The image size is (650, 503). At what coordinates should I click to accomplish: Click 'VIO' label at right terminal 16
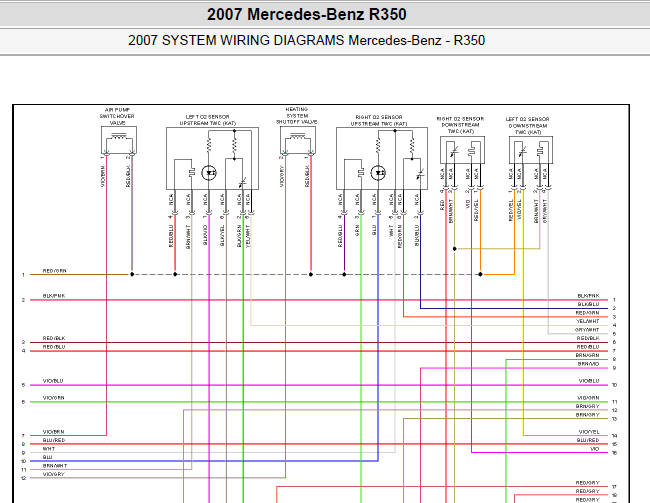(594, 449)
